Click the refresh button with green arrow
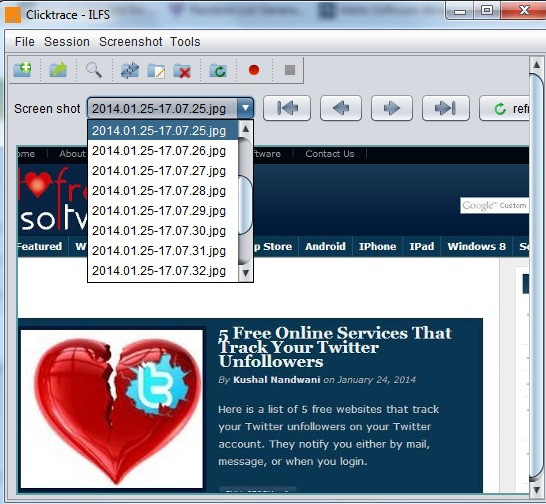The height and width of the screenshot is (504, 546). pos(504,108)
